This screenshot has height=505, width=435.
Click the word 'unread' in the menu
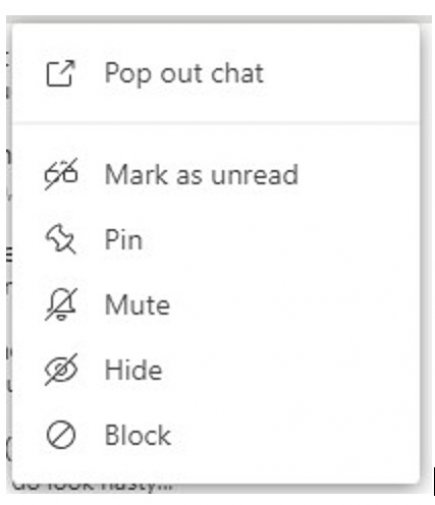[255, 174]
